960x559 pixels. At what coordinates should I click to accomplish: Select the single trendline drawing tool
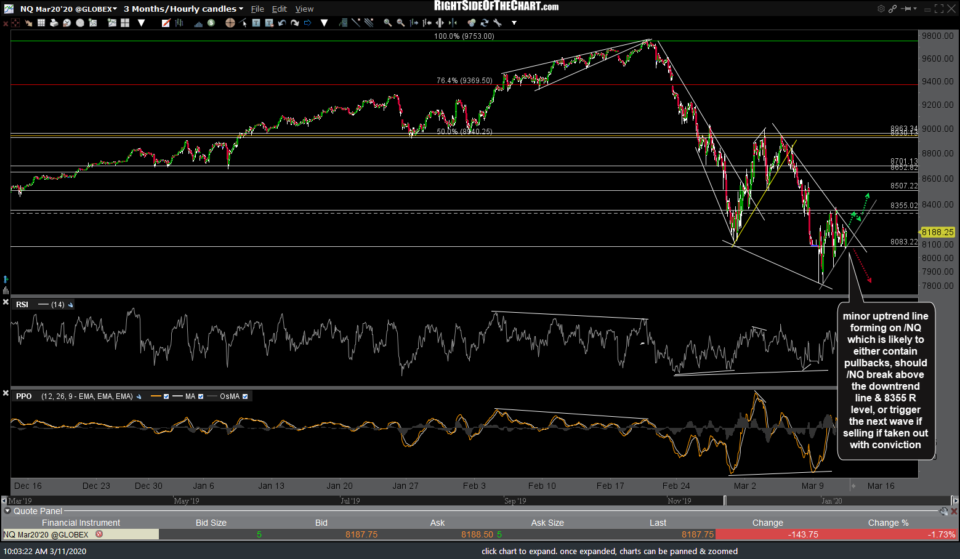tap(356, 23)
